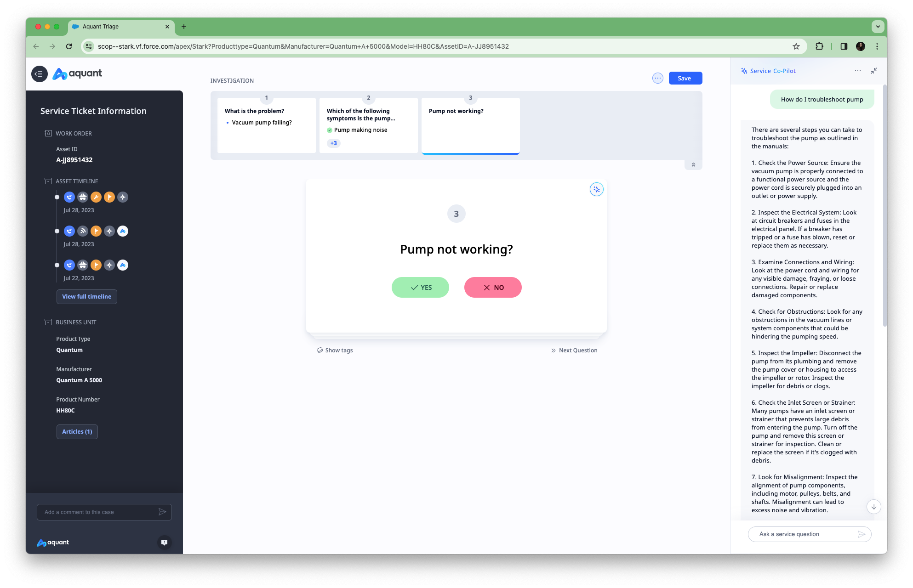Click the sparkle Co-Pilot icon on the question card
The width and height of the screenshot is (913, 588).
click(596, 189)
